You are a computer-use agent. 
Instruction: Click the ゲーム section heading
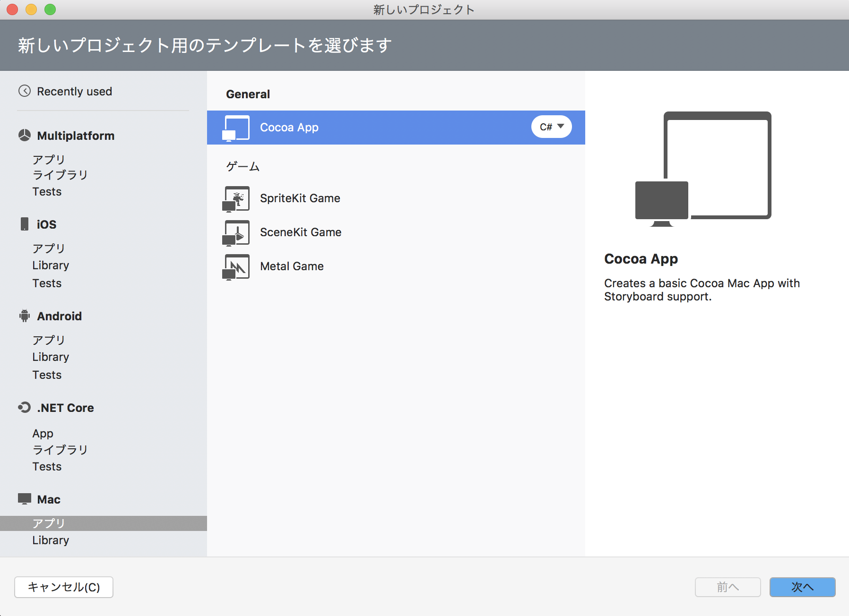[243, 166]
